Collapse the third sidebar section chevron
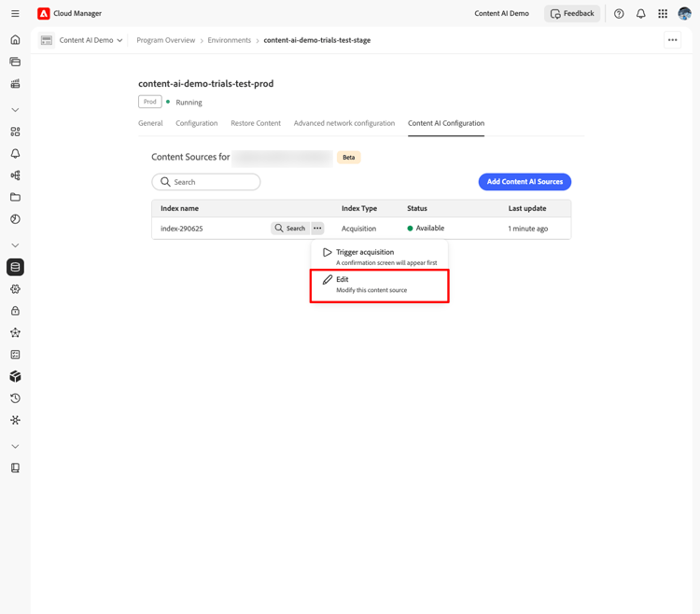This screenshot has height=614, width=700. [x=15, y=446]
